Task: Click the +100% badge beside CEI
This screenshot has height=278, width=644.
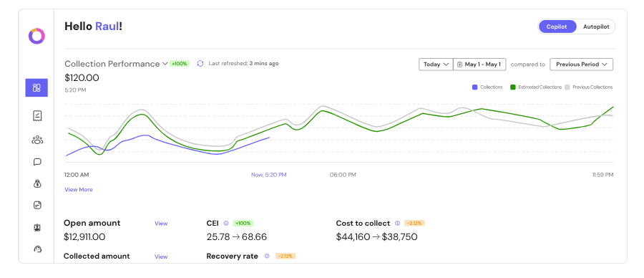Action: point(243,224)
